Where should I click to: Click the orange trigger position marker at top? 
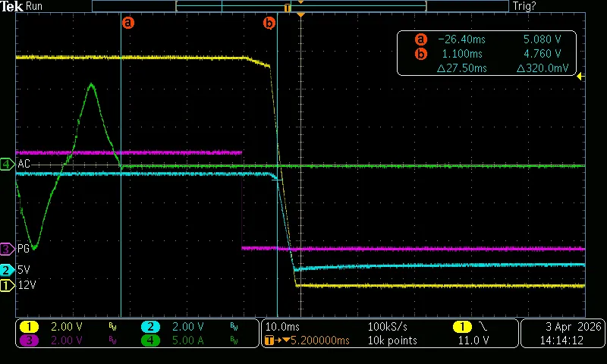pyautogui.click(x=300, y=14)
